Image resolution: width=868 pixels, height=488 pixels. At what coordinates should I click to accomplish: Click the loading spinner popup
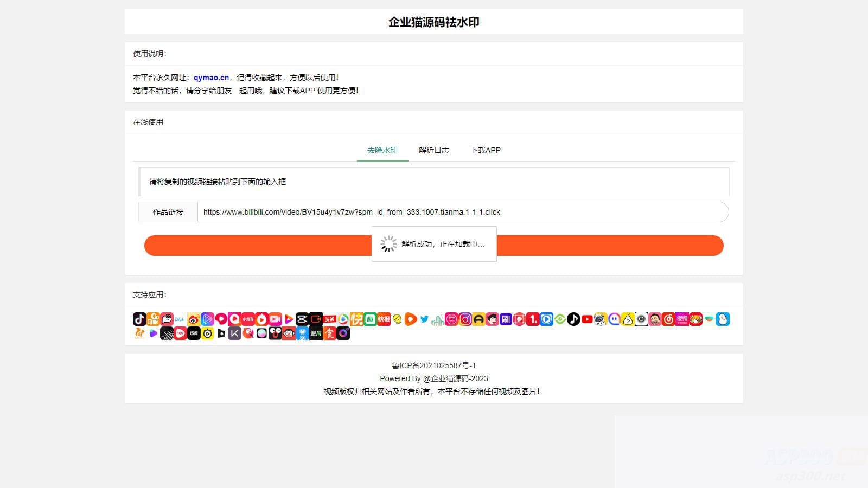pos(434,244)
